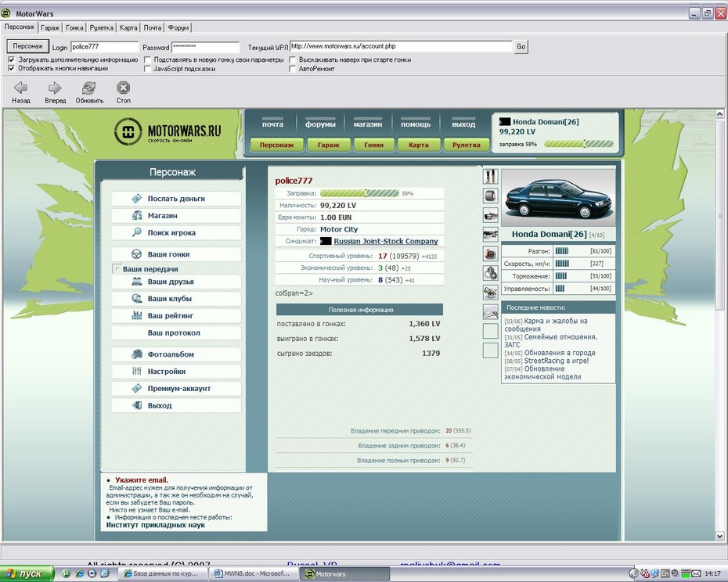Switch to the Рулетка application tab
Screen dimensions: 728x582
click(102, 28)
